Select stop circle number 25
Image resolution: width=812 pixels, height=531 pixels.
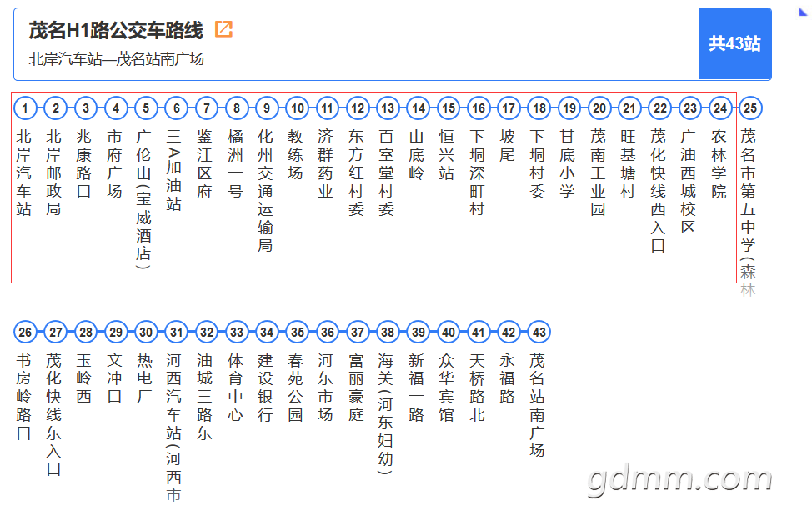point(750,108)
